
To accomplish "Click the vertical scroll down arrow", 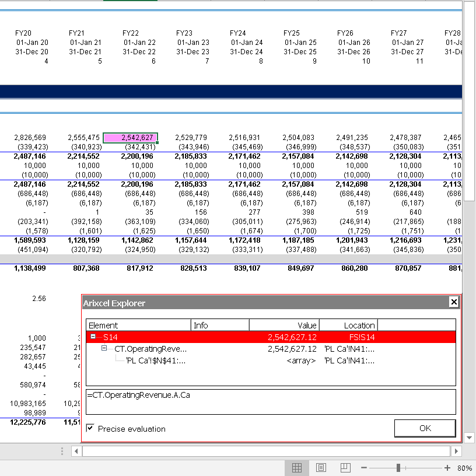I will (x=470, y=437).
